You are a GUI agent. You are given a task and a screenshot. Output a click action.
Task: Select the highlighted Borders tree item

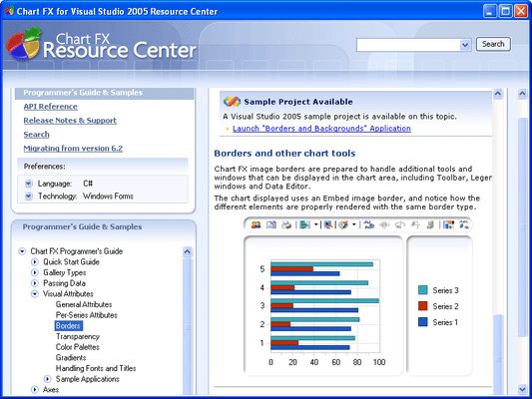click(x=68, y=326)
